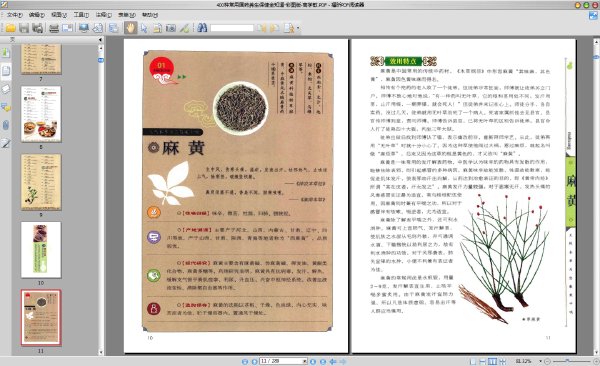Open the Bookmarks sidebar panel

pos(6,52)
